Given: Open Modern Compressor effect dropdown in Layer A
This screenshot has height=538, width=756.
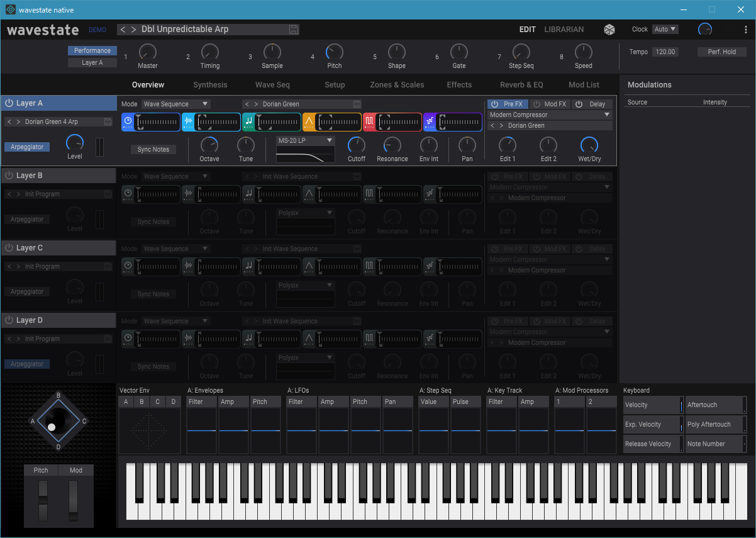Looking at the screenshot, I should [x=550, y=115].
